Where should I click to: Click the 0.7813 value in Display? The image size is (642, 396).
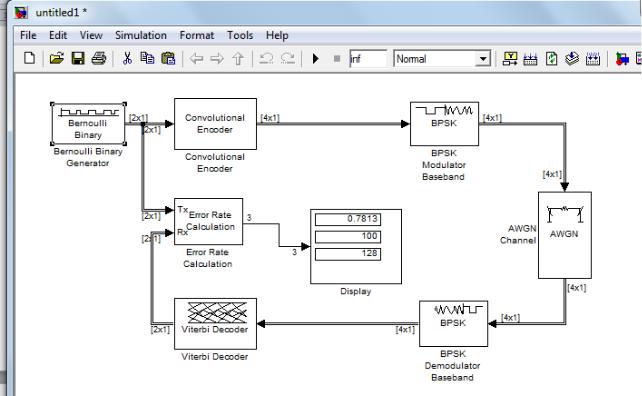click(x=348, y=219)
